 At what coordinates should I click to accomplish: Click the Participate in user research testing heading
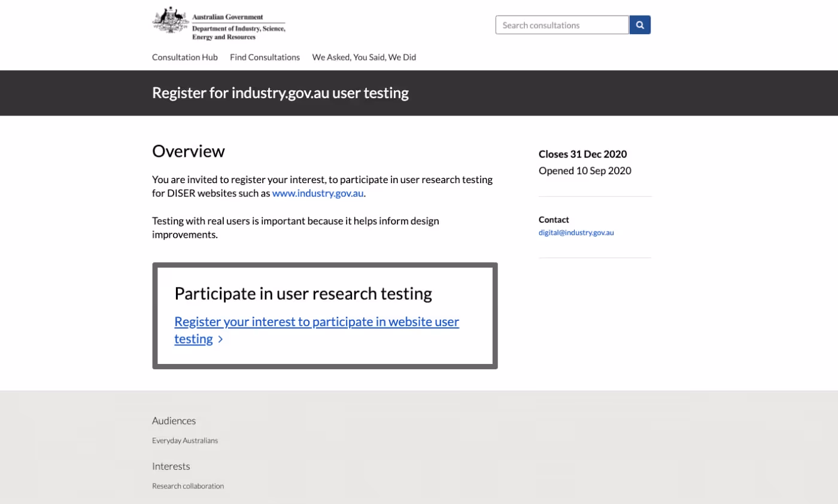[x=303, y=293]
